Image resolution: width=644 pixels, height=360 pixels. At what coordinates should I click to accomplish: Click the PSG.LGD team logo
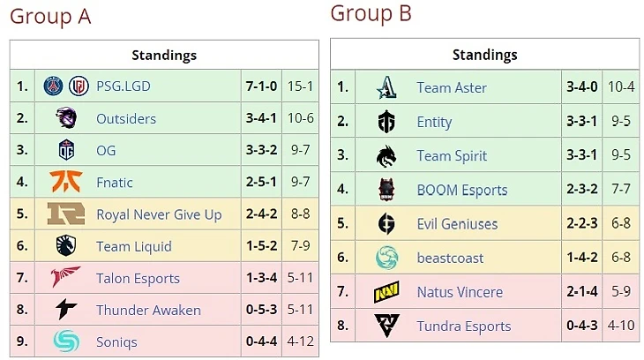66,86
